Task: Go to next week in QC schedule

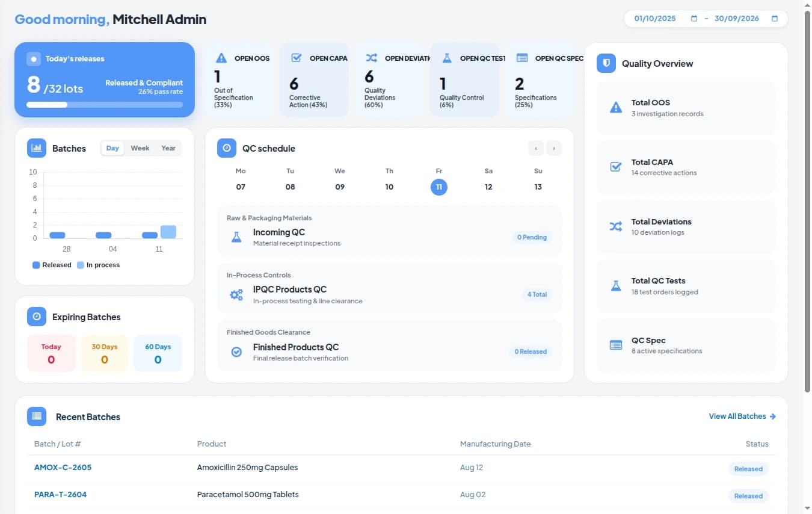Action: [x=554, y=148]
